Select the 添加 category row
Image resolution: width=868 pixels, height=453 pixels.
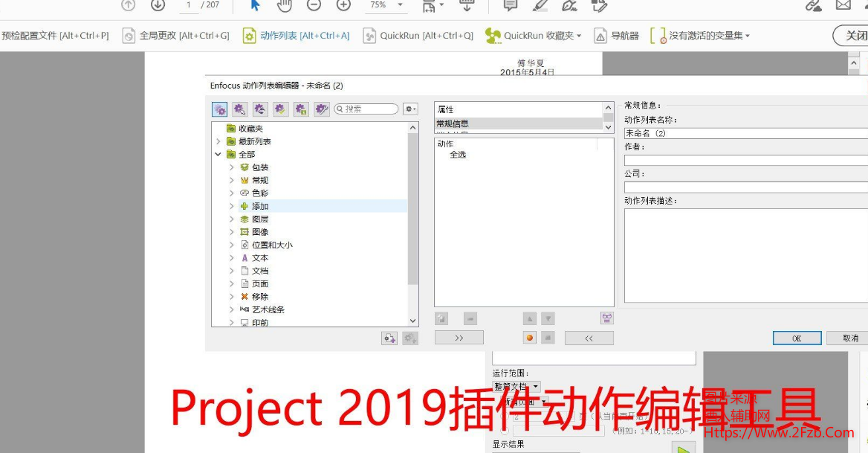[323, 206]
